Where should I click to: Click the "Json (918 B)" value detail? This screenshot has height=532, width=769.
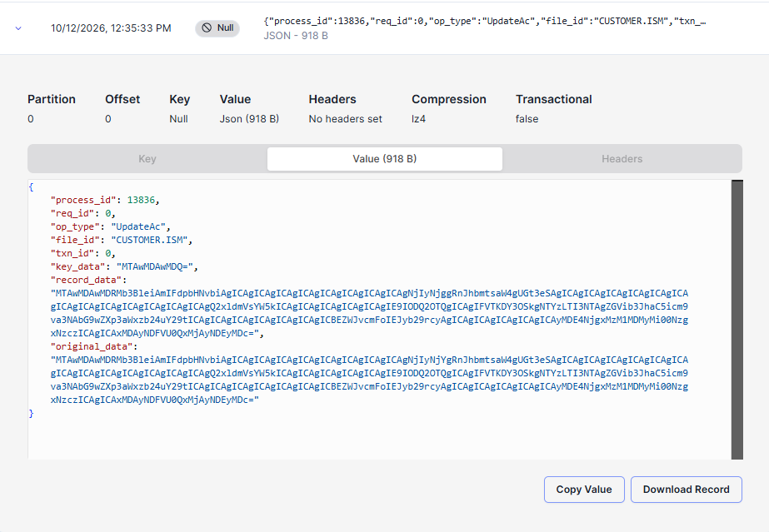249,118
